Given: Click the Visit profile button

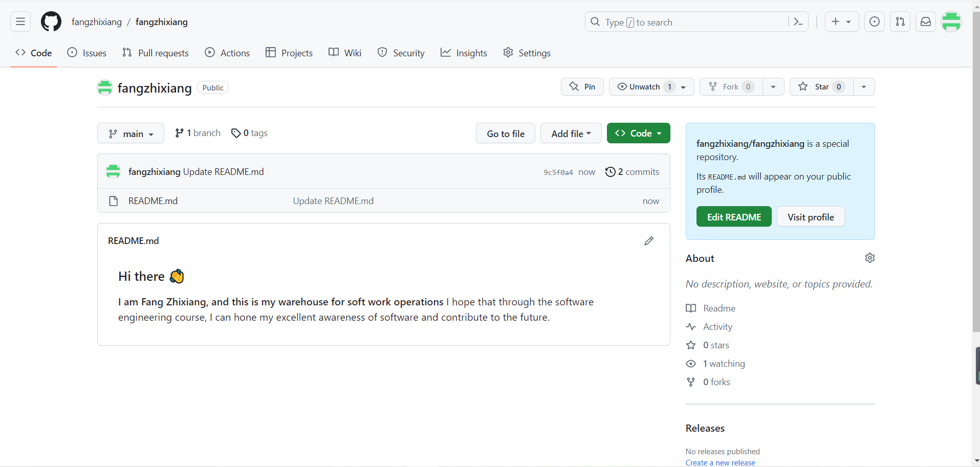Looking at the screenshot, I should point(811,217).
